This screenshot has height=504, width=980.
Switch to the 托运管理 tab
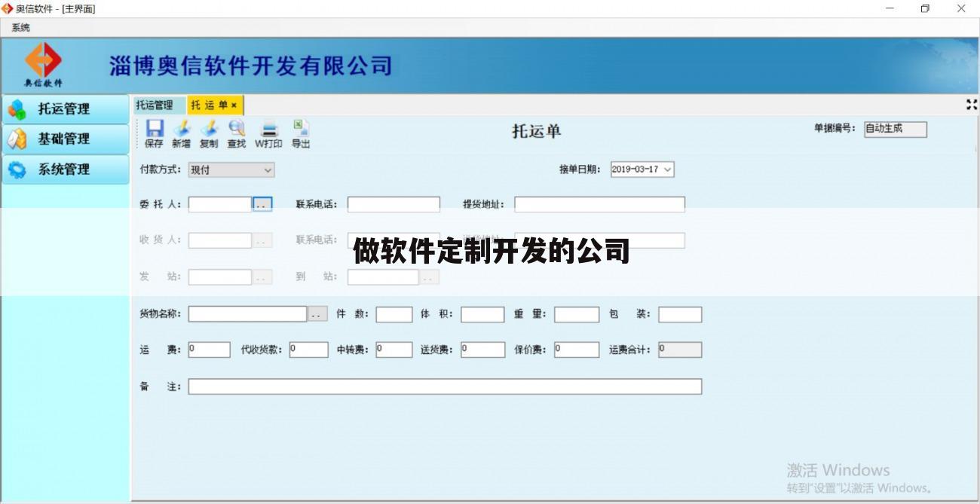(153, 105)
